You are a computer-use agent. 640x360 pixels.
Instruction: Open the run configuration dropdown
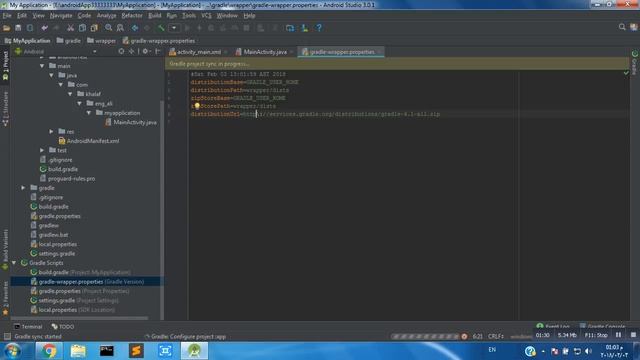174,28
